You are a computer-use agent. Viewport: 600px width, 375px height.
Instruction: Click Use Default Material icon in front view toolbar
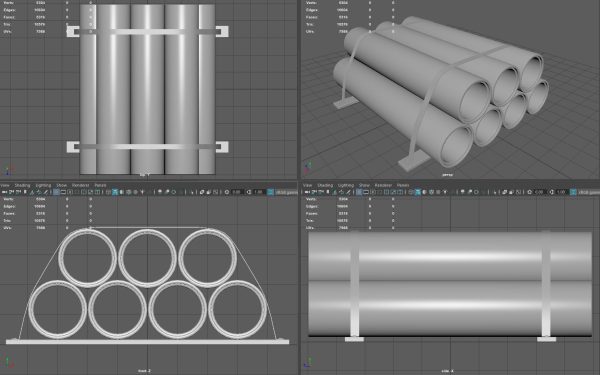[x=121, y=192]
